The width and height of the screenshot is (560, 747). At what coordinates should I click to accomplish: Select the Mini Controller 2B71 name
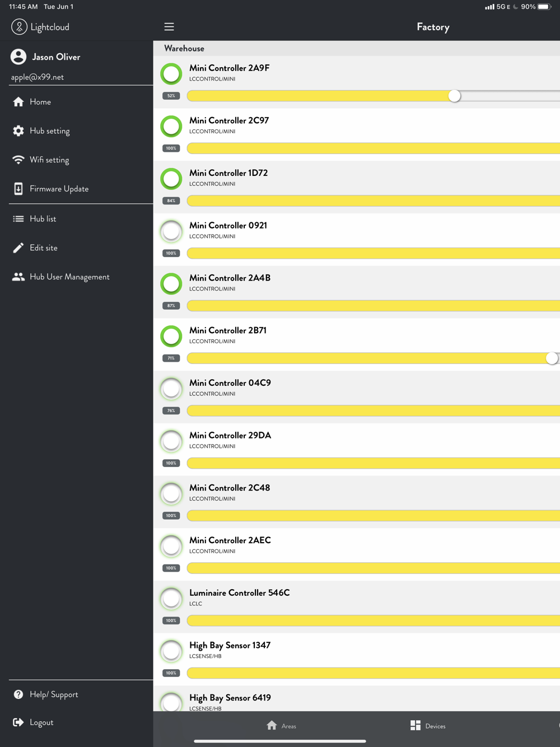point(228,330)
